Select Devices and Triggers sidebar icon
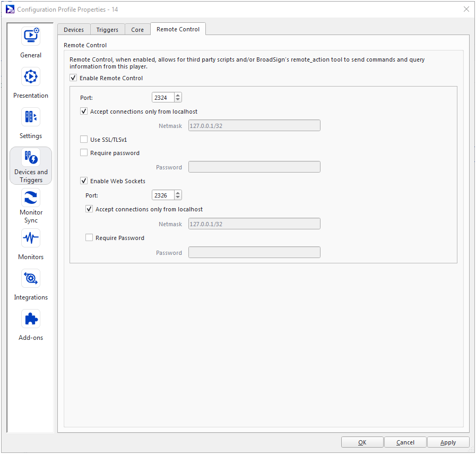The height and width of the screenshot is (454, 476). click(31, 158)
